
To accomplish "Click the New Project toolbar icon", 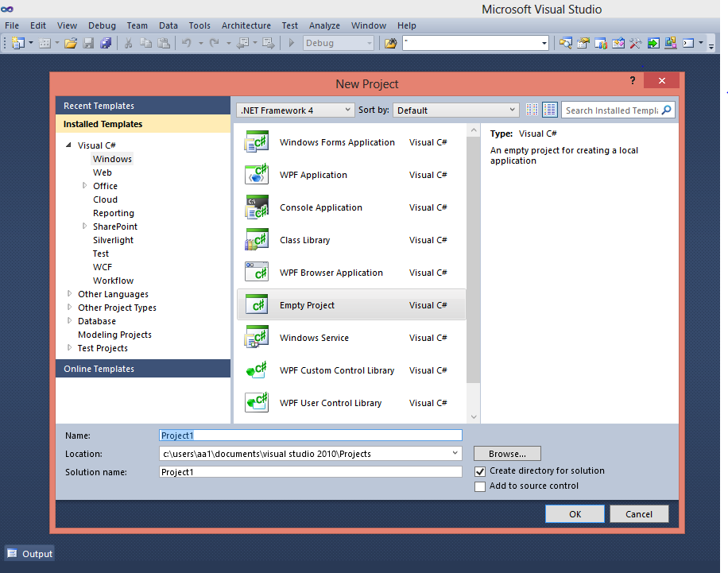I will (x=18, y=43).
